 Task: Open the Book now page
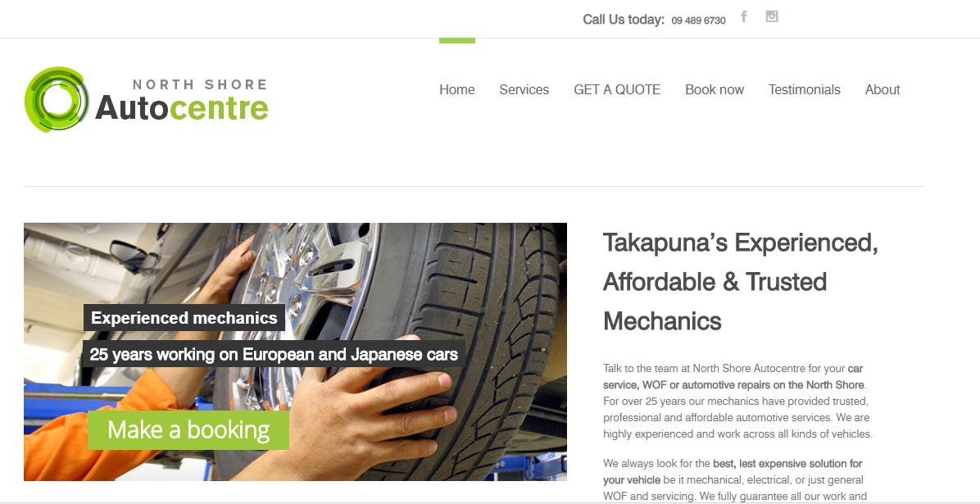click(x=715, y=89)
